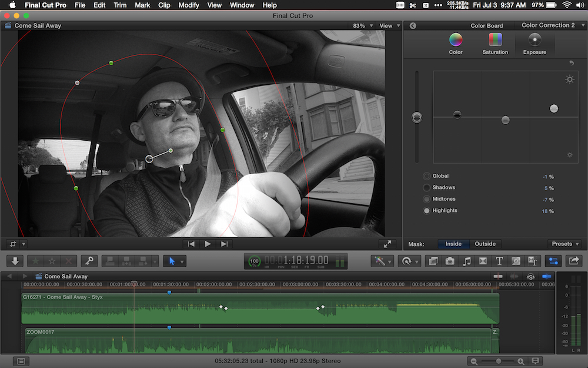This screenshot has height=368, width=588.
Task: Show the Generators browser
Action: coord(516,261)
